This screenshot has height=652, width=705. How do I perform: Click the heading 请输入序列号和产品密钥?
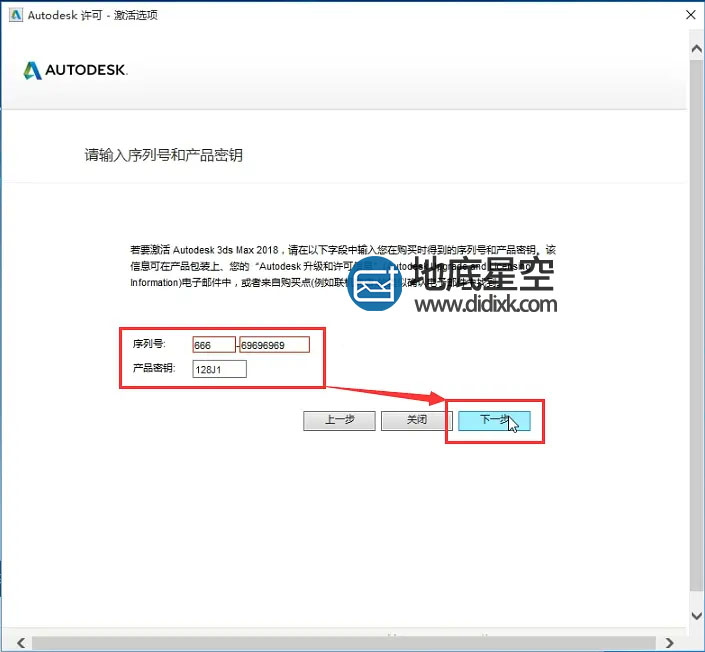tap(164, 155)
